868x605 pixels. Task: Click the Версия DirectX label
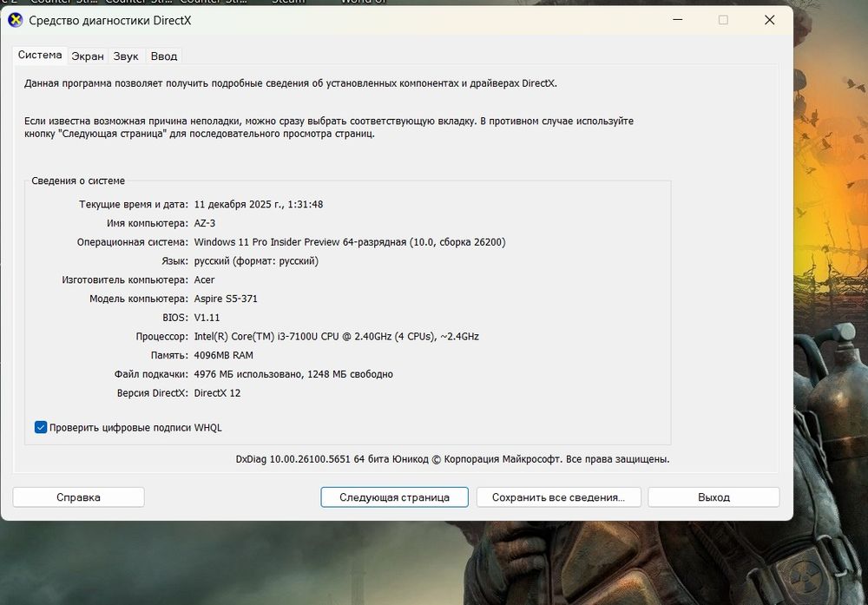[153, 393]
